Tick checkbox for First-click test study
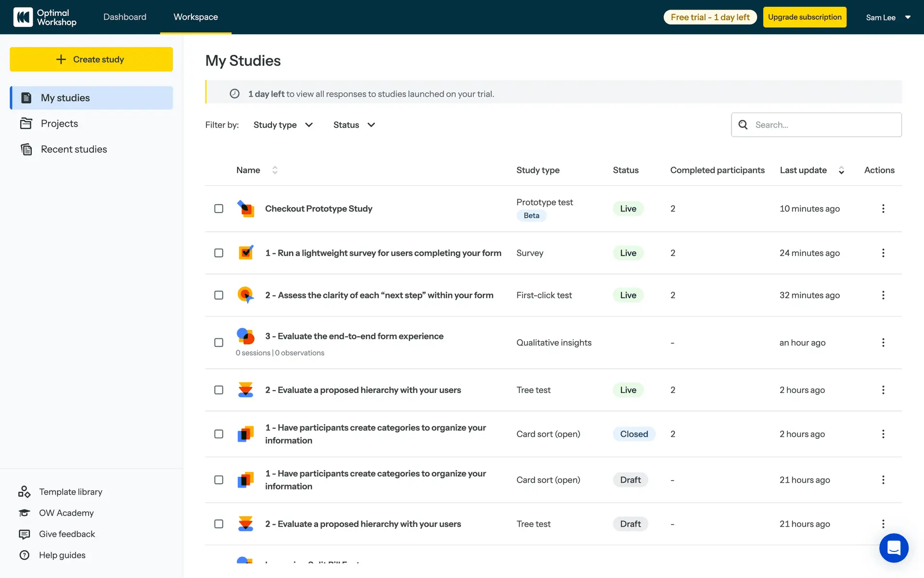The image size is (924, 578). 219,295
